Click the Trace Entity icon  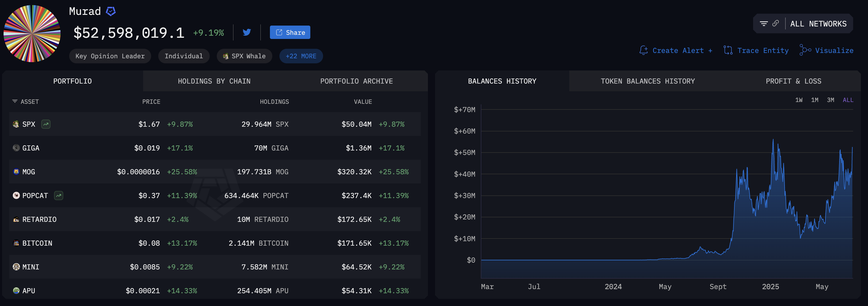click(x=728, y=50)
